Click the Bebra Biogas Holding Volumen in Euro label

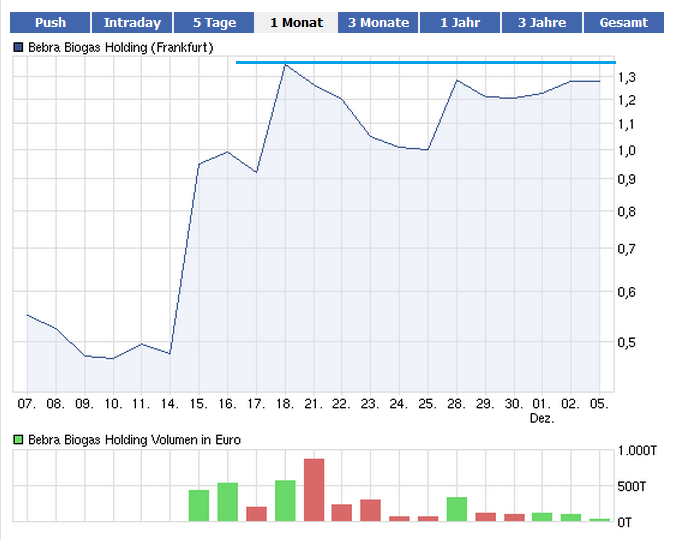click(134, 440)
